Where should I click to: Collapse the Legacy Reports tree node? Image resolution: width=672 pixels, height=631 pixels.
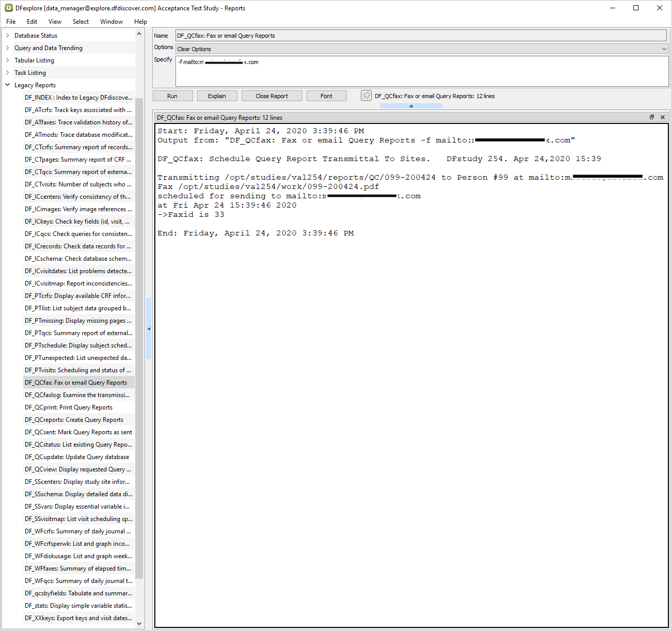click(x=7, y=85)
